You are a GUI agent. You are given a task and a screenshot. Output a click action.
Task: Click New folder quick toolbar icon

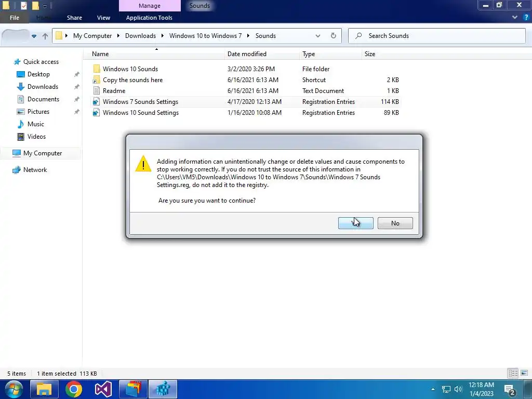click(35, 6)
